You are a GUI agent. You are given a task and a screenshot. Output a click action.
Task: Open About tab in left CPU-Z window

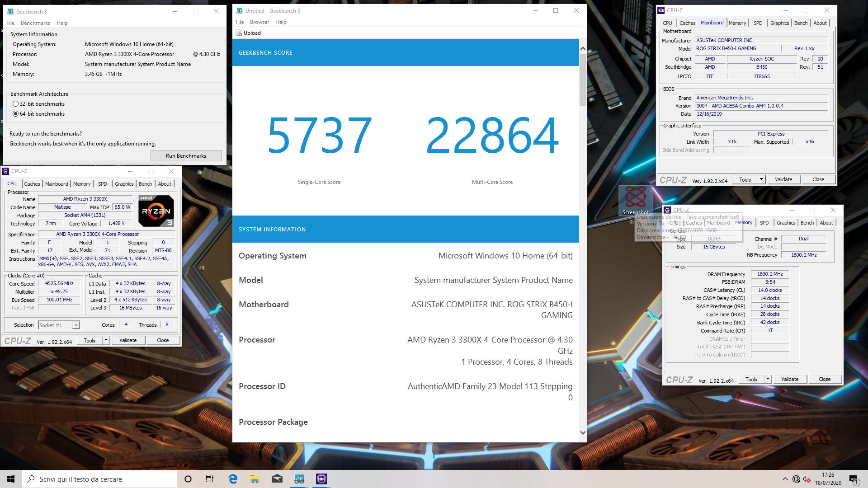tap(165, 184)
